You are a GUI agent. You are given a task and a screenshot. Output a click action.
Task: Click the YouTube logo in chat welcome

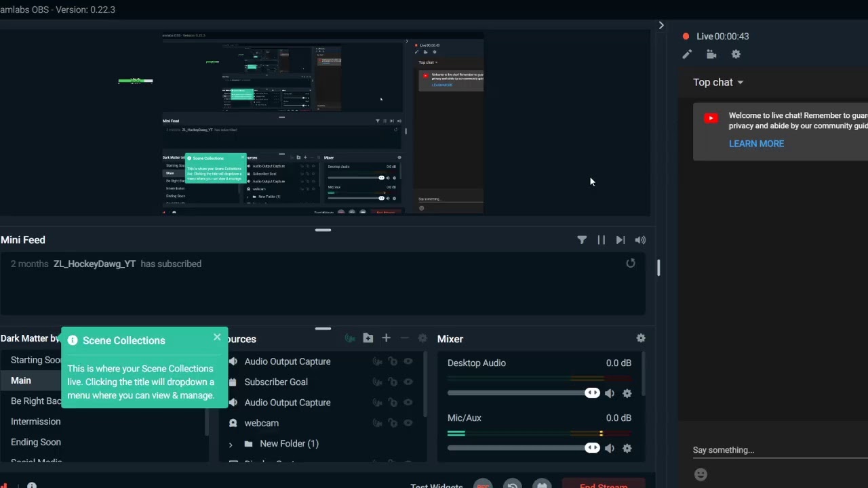click(711, 118)
